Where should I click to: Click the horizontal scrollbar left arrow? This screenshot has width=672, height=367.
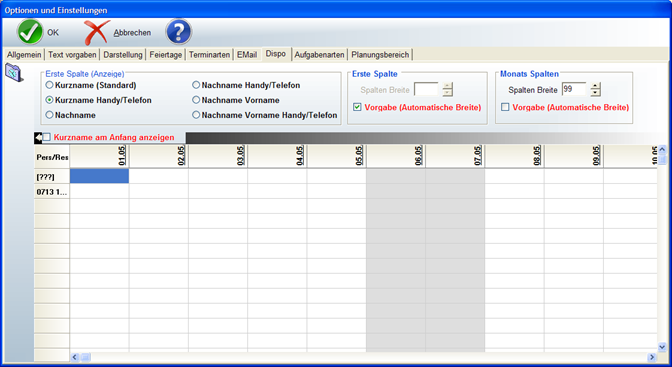[75, 357]
